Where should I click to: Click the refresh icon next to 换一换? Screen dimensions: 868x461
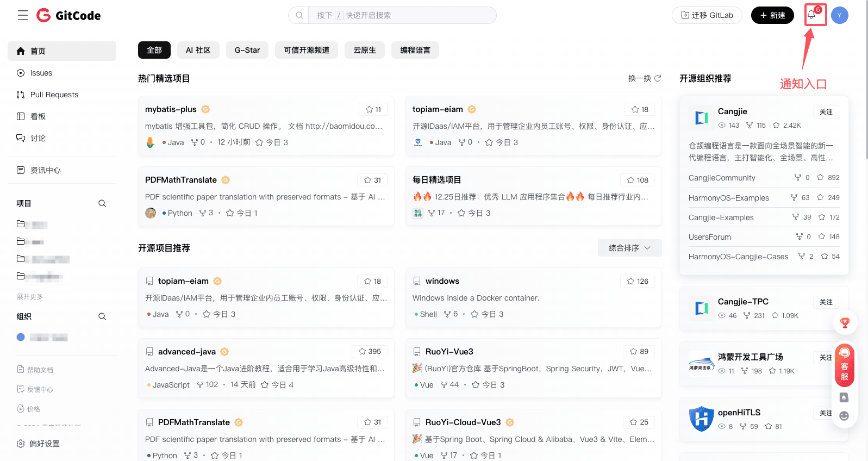(x=658, y=78)
